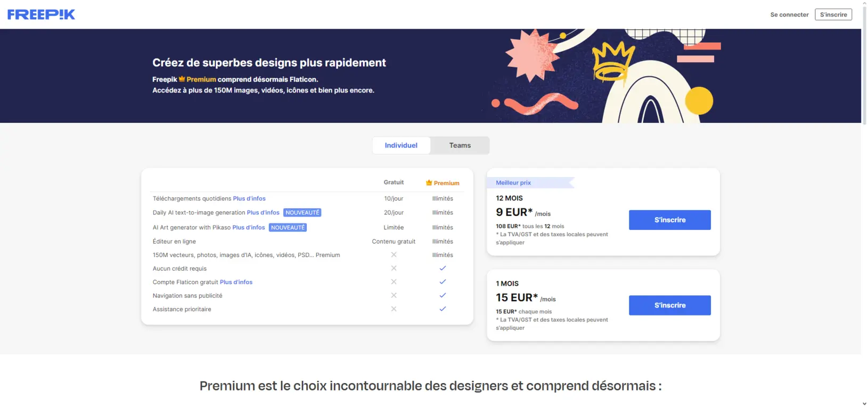The width and height of the screenshot is (868, 407).
Task: Click the scrollbar down arrow
Action: (864, 403)
